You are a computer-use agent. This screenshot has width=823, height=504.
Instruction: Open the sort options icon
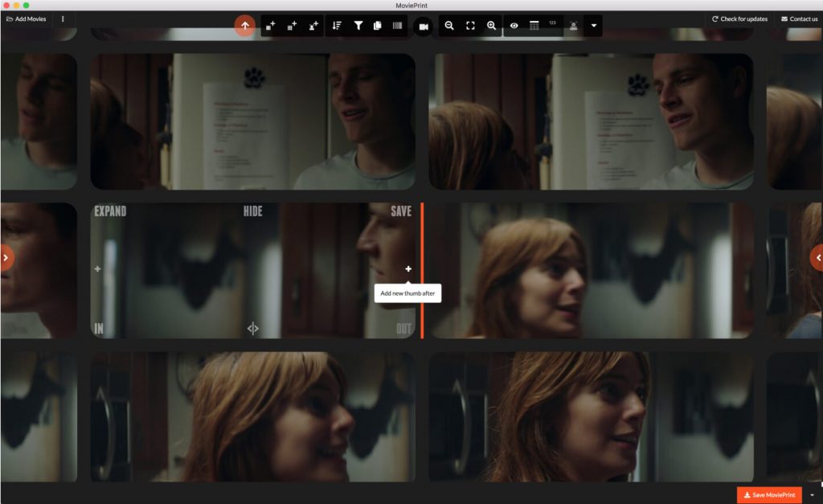(337, 26)
